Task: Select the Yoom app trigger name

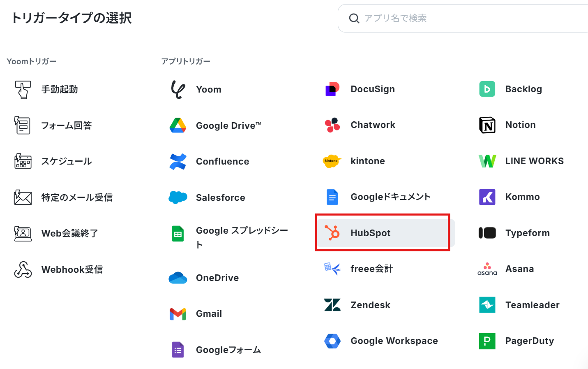Action: click(209, 89)
